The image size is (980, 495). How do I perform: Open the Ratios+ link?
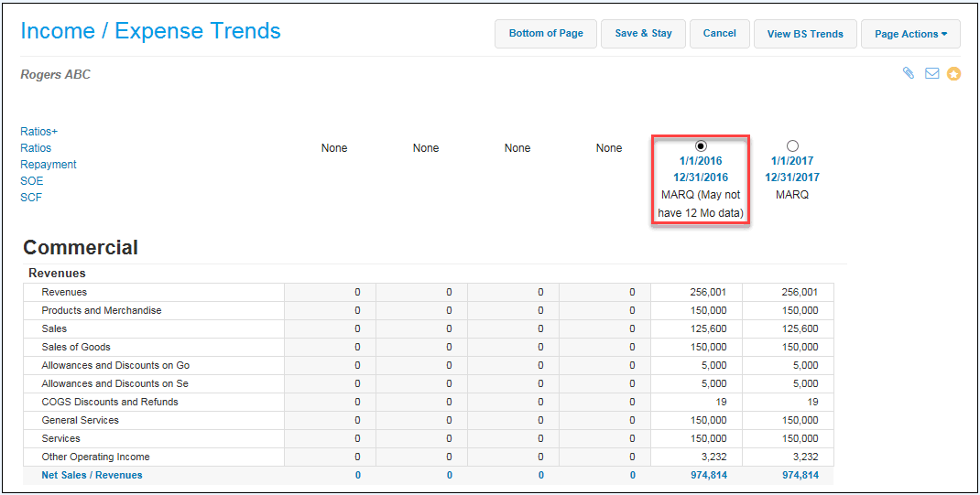tap(38, 131)
